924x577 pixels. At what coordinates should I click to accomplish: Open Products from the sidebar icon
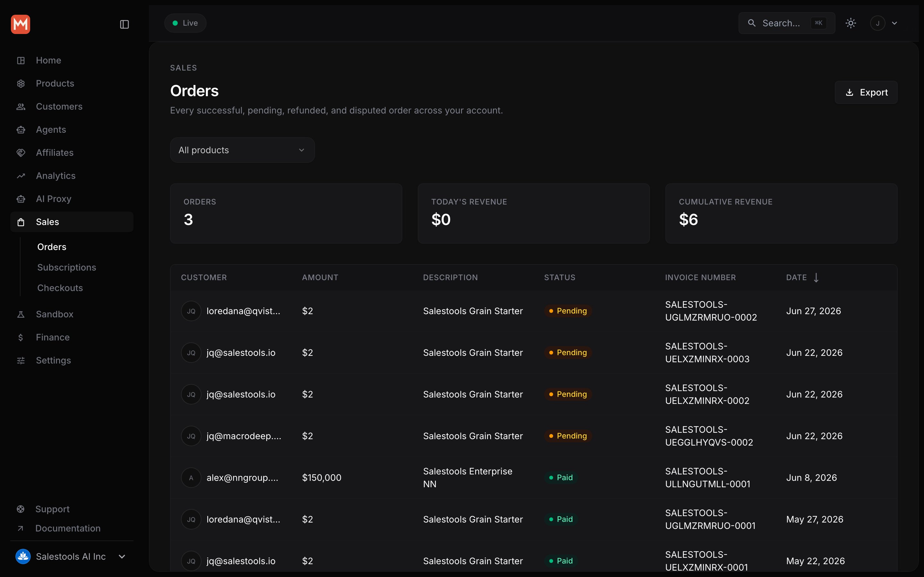(21, 84)
